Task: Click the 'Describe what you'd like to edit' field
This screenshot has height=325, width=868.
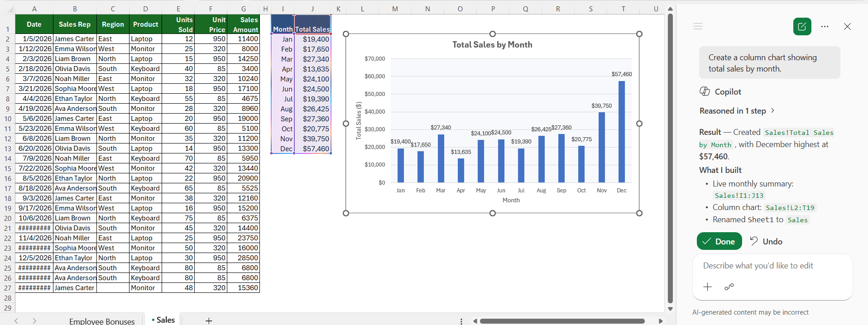Action: pos(758,266)
